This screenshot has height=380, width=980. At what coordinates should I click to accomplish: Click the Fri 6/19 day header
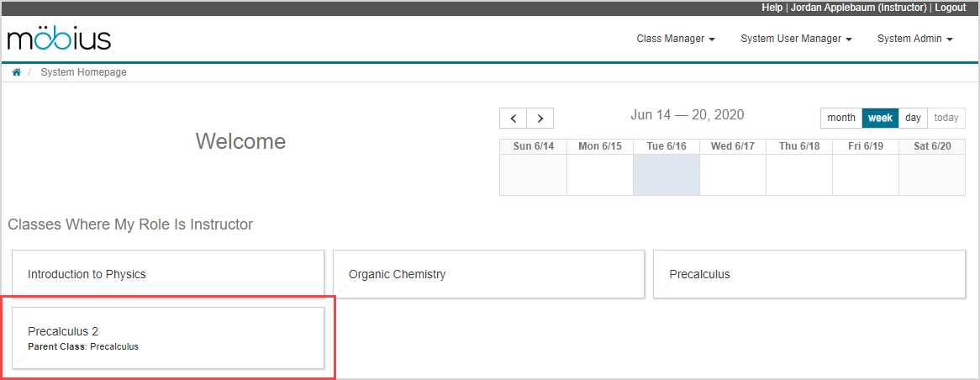[866, 146]
